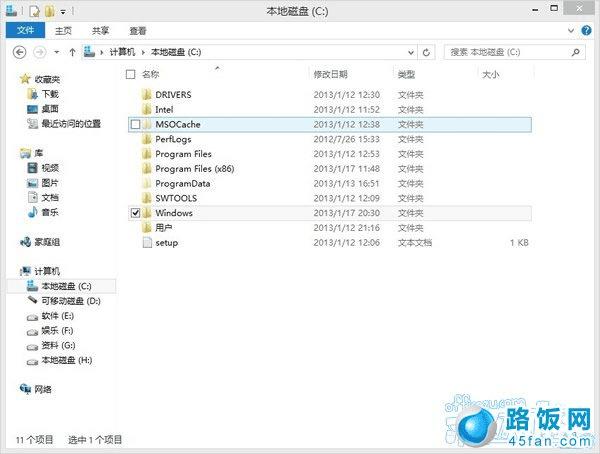Uncheck the Windows folder checkbox

click(135, 213)
